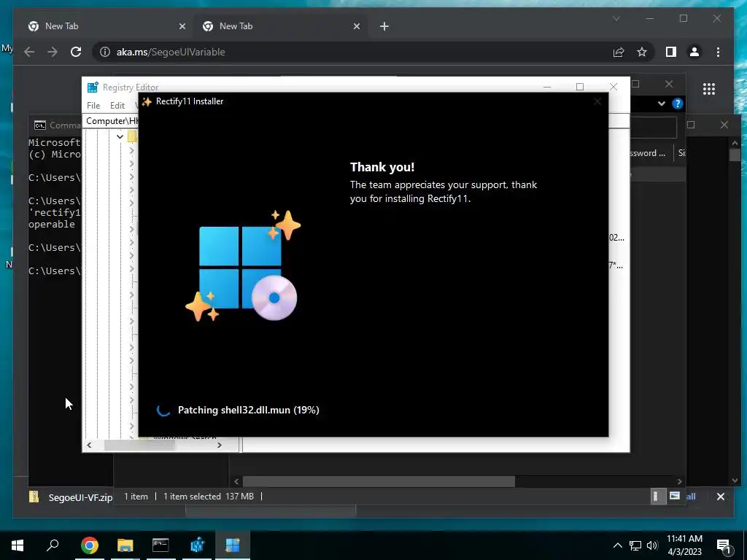747x560 pixels.
Task: Click Command Prompt scrollbar down arrow
Action: click(735, 481)
